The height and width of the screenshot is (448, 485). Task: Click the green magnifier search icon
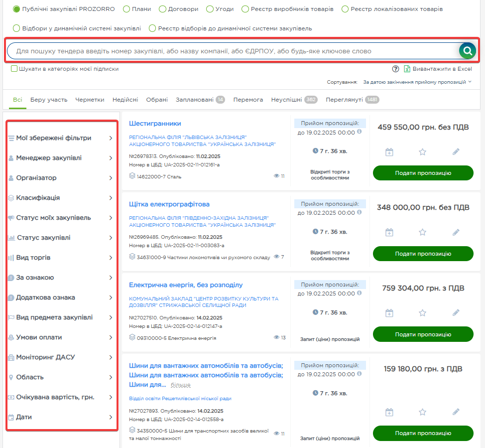coord(468,51)
